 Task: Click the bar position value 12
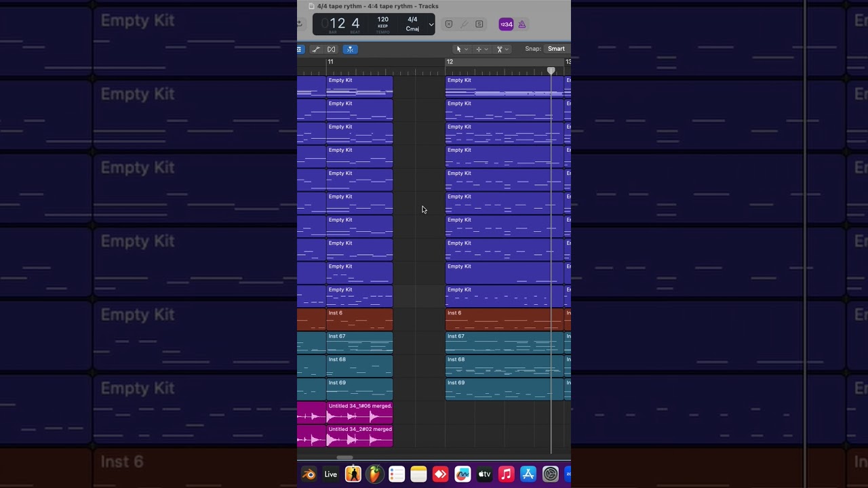click(x=337, y=24)
